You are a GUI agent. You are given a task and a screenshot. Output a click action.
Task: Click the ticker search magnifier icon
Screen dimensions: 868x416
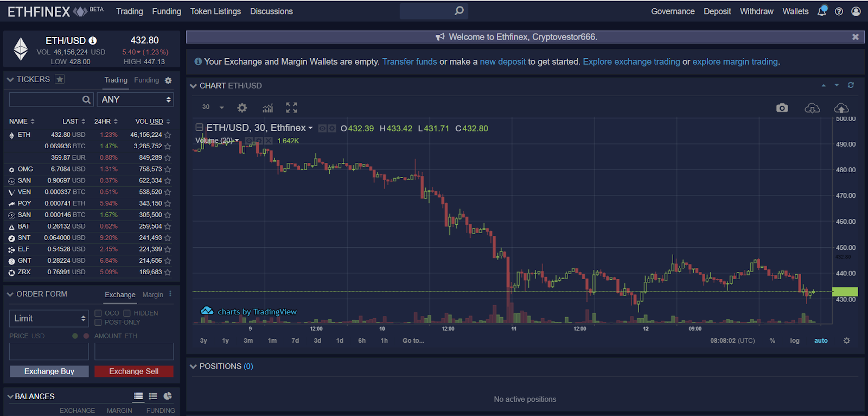[86, 99]
